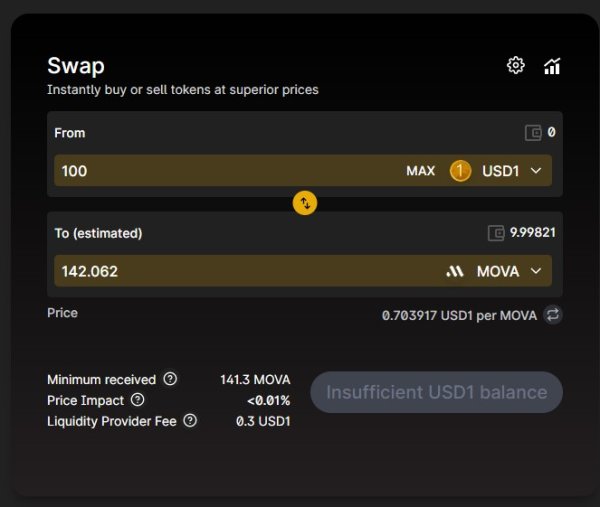This screenshot has height=507, width=600.
Task: Click the MAX amount button
Action: 421,171
